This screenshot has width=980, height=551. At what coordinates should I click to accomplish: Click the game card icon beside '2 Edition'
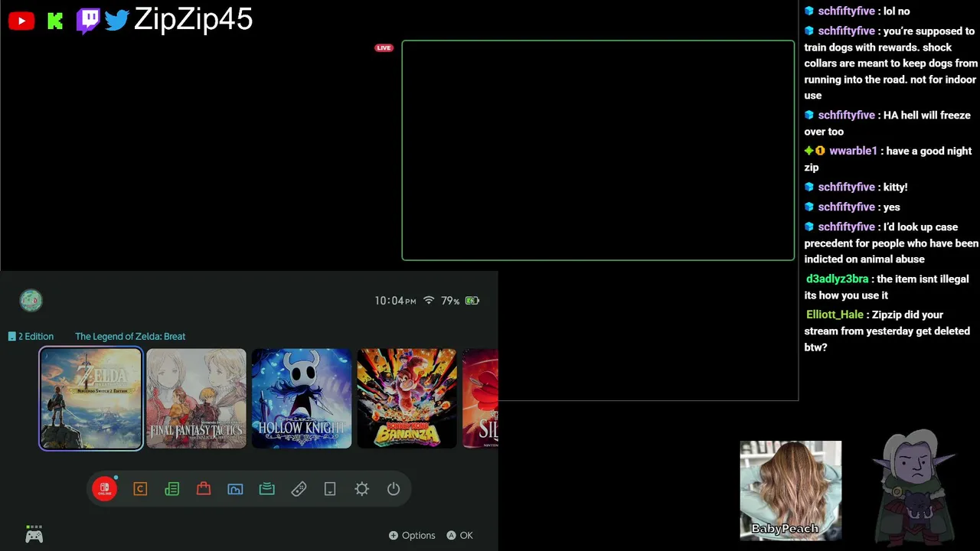coord(11,337)
